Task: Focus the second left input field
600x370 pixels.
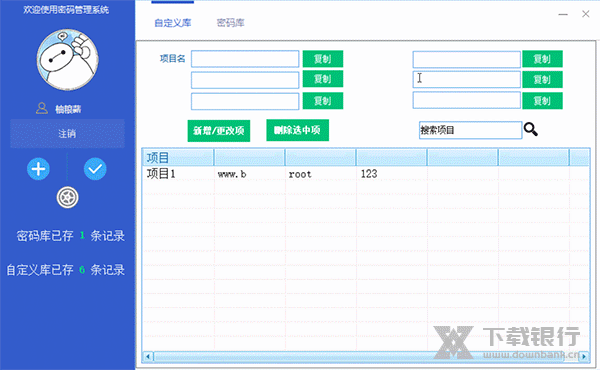Action: point(245,80)
